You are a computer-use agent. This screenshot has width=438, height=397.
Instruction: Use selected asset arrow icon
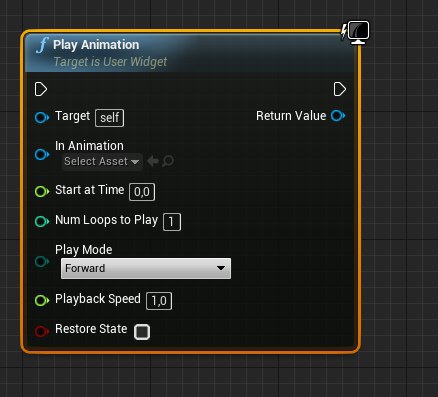pyautogui.click(x=153, y=161)
